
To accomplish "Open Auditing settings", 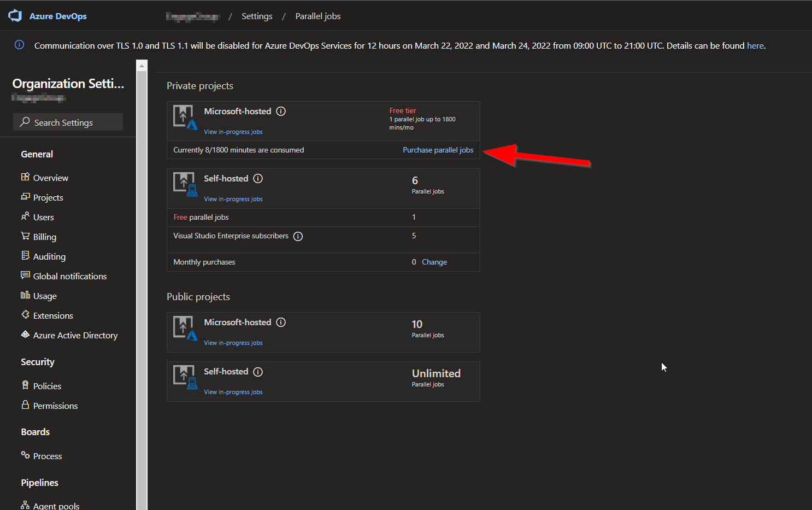I will (x=49, y=257).
